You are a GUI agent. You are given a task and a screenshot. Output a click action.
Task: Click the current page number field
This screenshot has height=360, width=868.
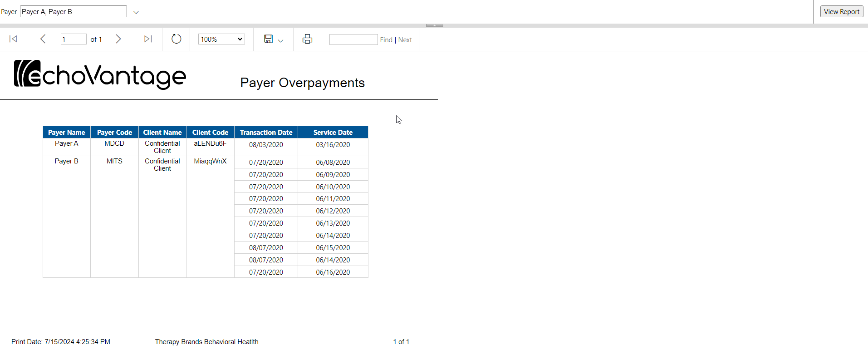tap(73, 39)
